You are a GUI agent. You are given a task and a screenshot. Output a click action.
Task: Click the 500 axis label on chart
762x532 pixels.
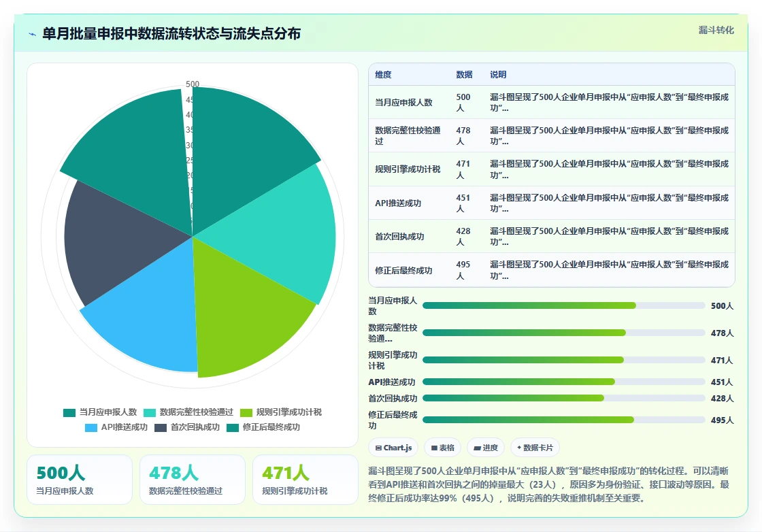[193, 84]
